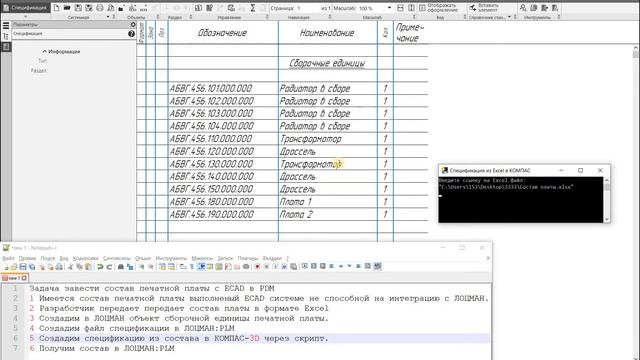Select cell АБВГ.456.101.000.000
Screen dimensions: 640x360
coord(223,89)
